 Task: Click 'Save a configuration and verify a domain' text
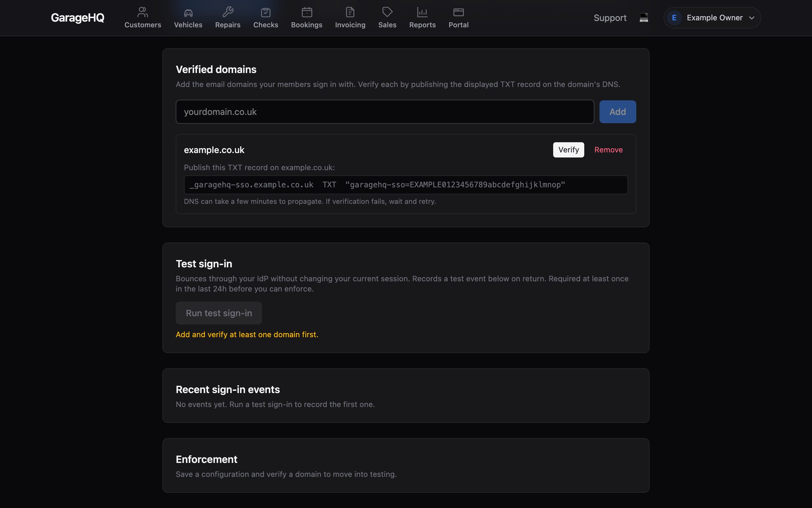[x=286, y=474]
